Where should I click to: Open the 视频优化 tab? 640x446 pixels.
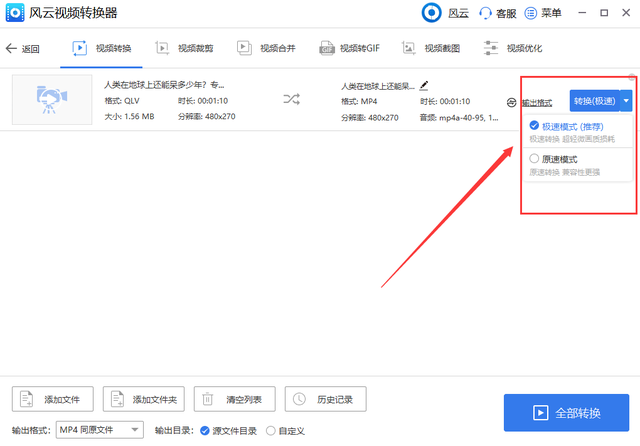pos(513,49)
